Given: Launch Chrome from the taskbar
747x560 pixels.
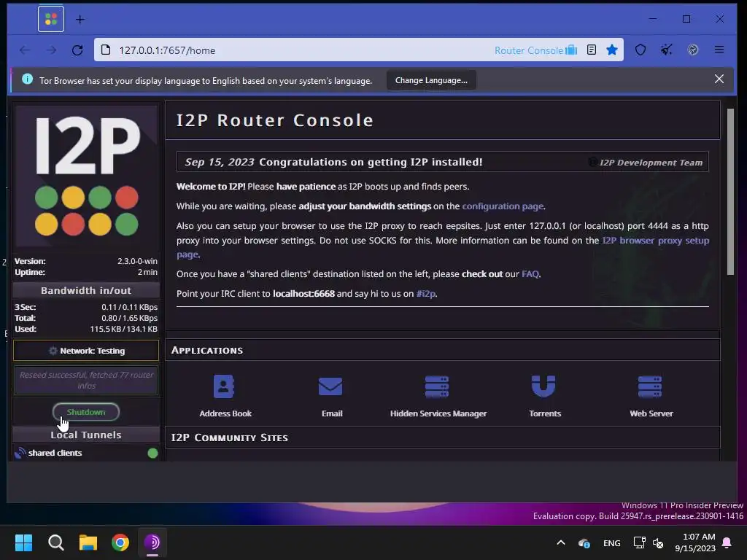Looking at the screenshot, I should pyautogui.click(x=120, y=542).
